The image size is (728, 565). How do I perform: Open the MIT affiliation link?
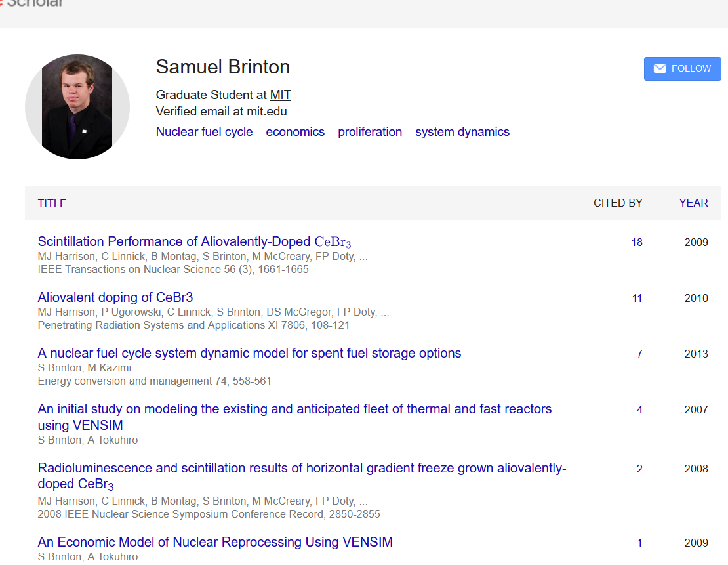point(281,94)
